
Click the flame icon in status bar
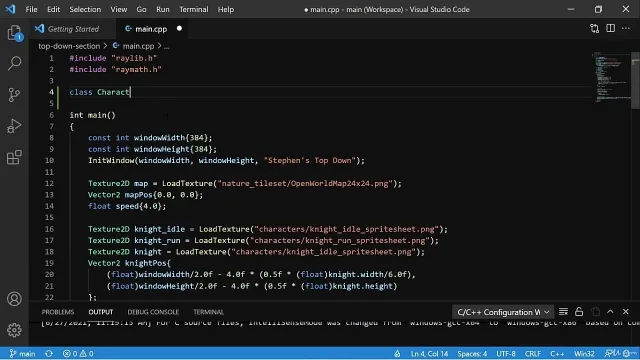[x=397, y=353]
